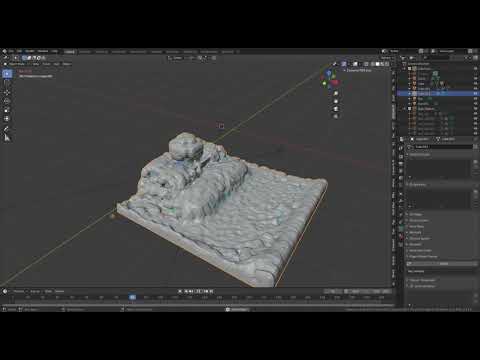The image size is (480, 360).
Task: Toggle visibility of highlighted outliner object
Action: click(x=476, y=94)
